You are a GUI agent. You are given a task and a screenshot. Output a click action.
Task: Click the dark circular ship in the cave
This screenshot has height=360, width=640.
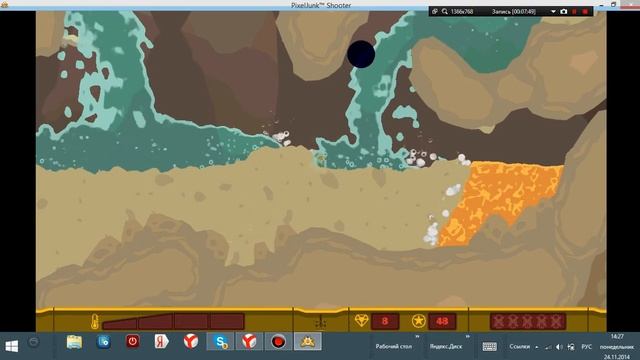click(361, 54)
